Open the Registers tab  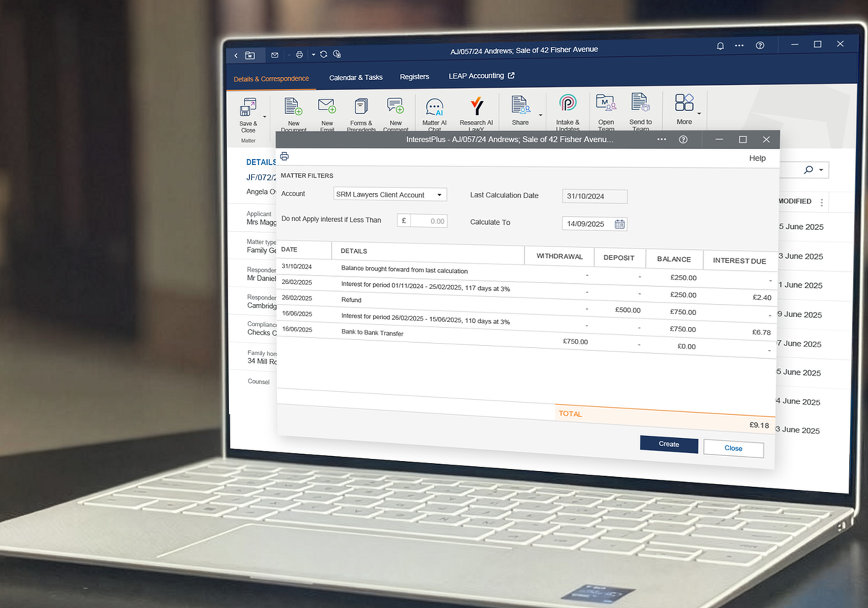(x=414, y=77)
